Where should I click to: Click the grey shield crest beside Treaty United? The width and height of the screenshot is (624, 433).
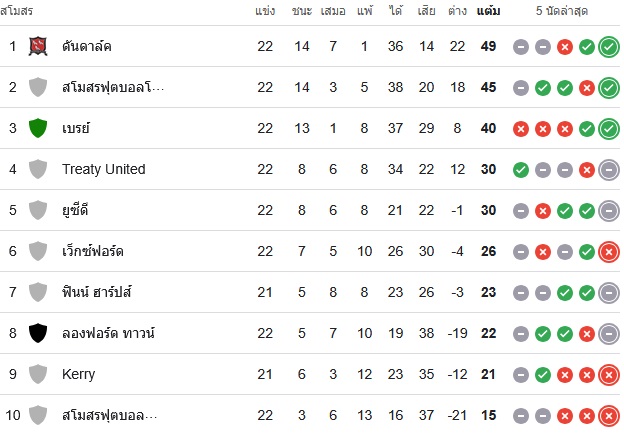(x=38, y=169)
